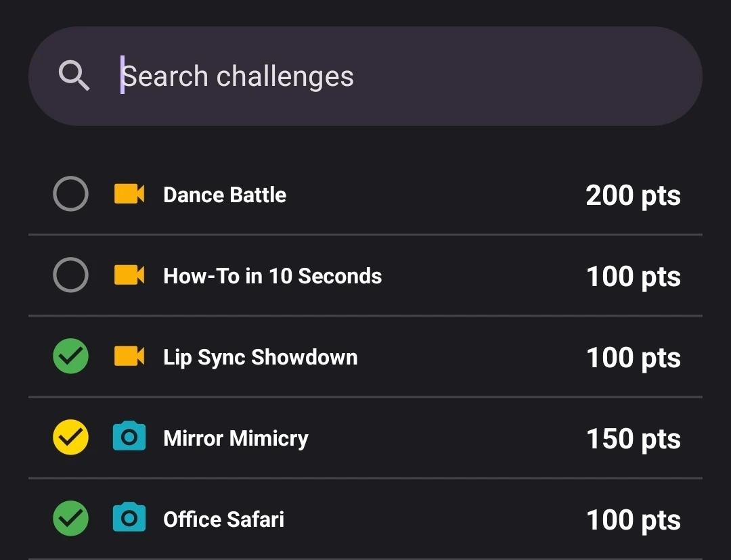Click the search magnifier icon
The image size is (731, 560).
point(74,75)
